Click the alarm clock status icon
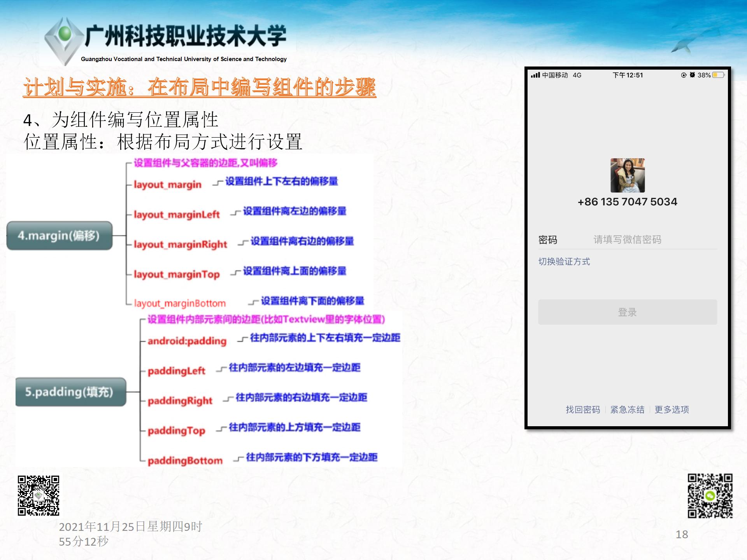The width and height of the screenshot is (747, 560). pyautogui.click(x=692, y=75)
